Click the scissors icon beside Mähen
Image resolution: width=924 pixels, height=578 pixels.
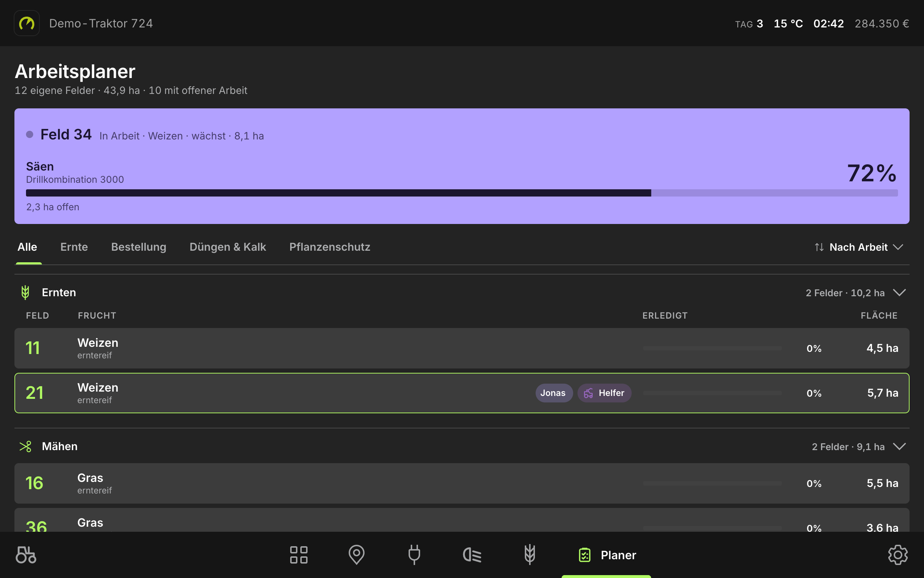pos(25,447)
